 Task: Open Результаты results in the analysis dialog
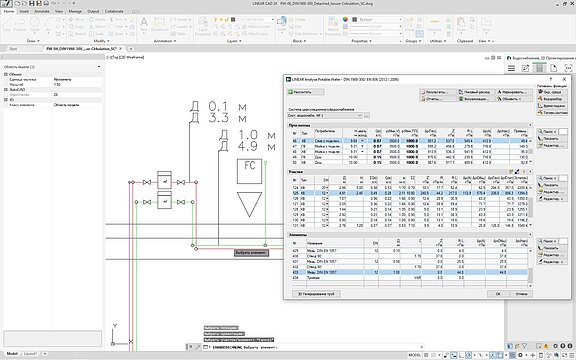pos(438,92)
